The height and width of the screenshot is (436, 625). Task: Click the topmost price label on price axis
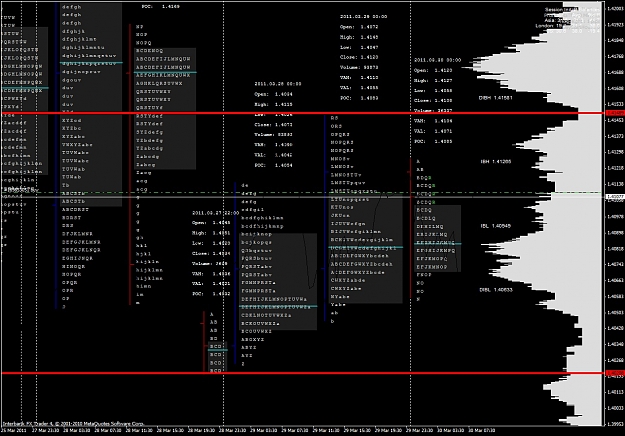[614, 9]
